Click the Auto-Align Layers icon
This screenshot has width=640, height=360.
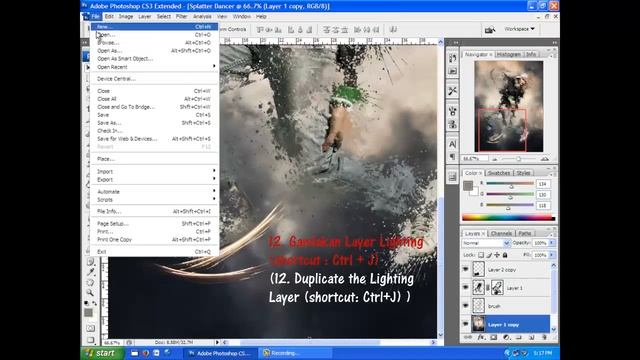(393, 29)
